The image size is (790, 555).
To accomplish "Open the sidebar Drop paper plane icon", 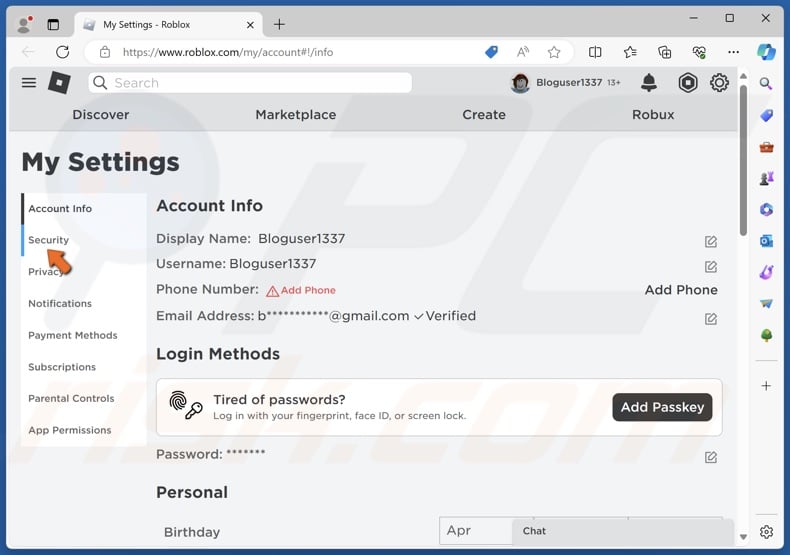I will pos(766,304).
